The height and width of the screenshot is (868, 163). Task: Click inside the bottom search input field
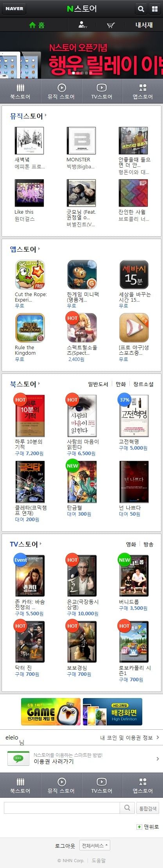click(62, 807)
